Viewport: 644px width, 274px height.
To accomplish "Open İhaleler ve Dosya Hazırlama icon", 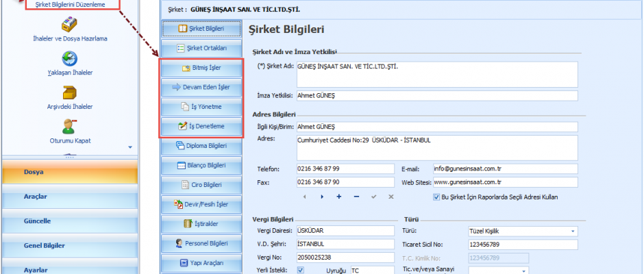I will tap(69, 25).
